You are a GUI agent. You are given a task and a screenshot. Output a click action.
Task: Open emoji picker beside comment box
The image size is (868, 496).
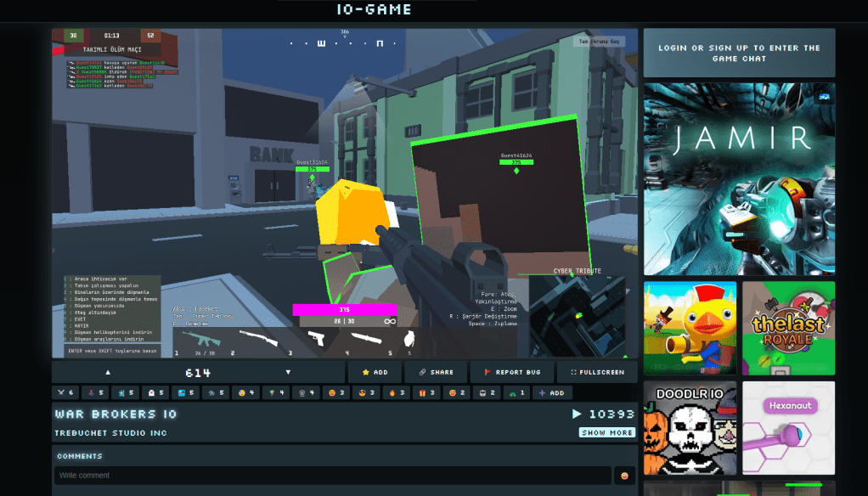coord(625,476)
